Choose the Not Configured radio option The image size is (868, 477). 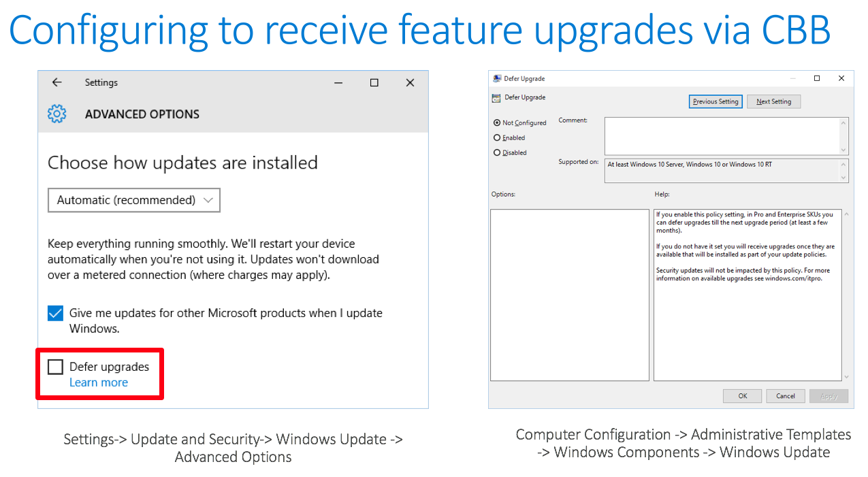tap(497, 123)
